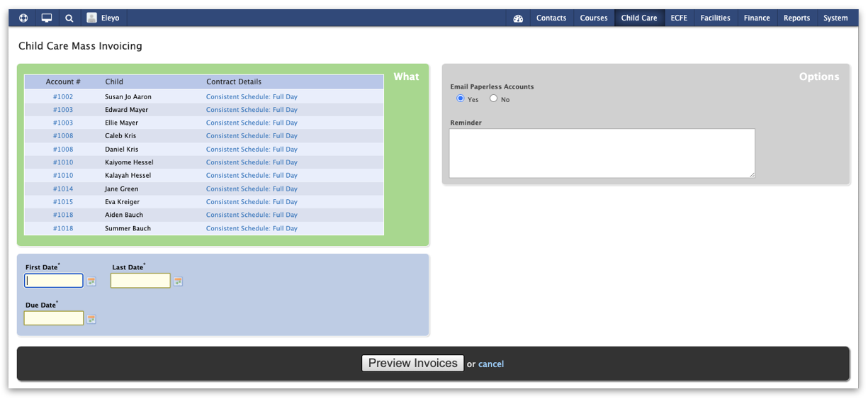
Task: Select No for Email Paperless Accounts
Action: (494, 99)
